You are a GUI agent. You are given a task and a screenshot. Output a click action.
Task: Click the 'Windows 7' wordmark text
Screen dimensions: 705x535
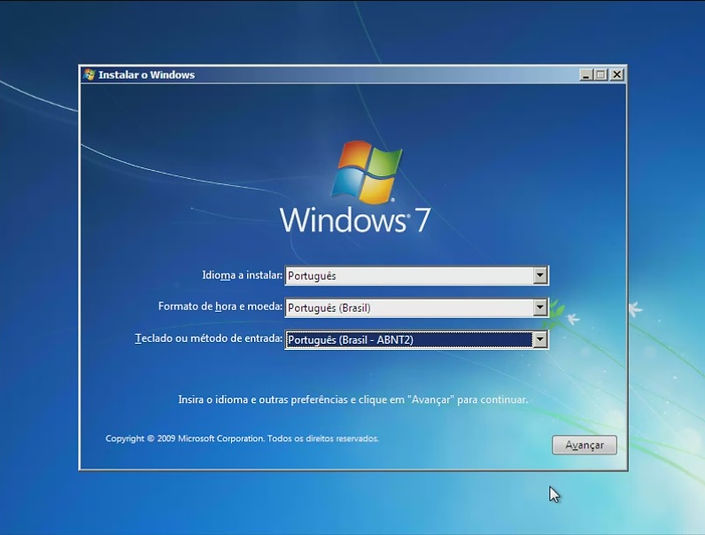(x=355, y=220)
